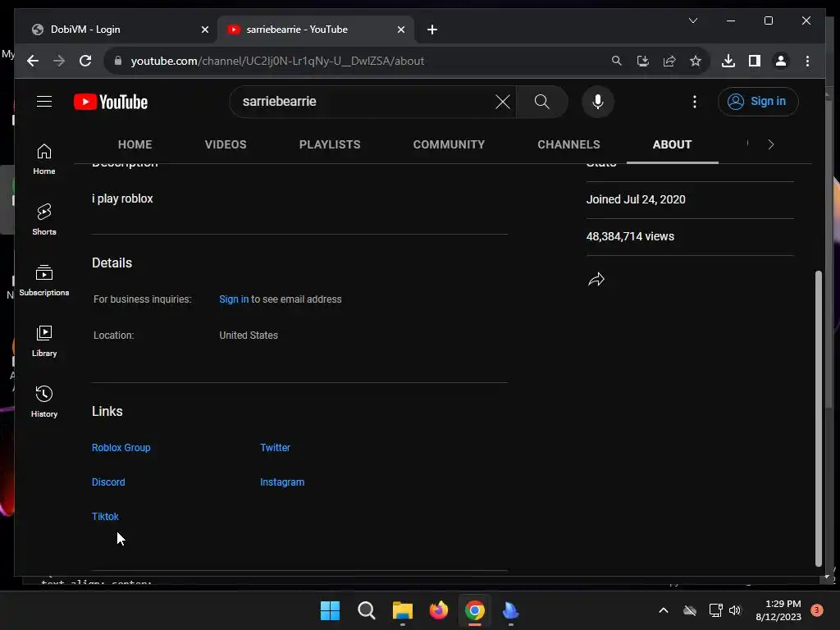Viewport: 840px width, 630px height.
Task: Click the YouTube logo
Action: click(x=111, y=102)
